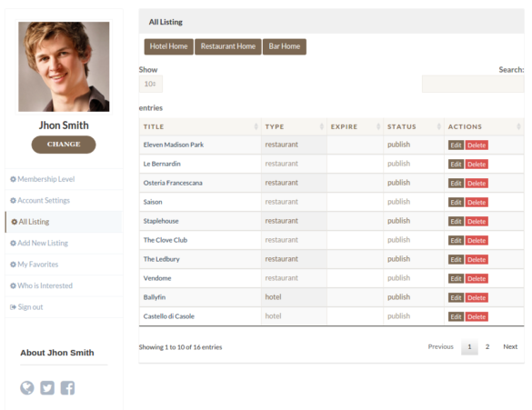Delete the Ballyfin hotel listing
The height and width of the screenshot is (410, 532).
(x=477, y=298)
